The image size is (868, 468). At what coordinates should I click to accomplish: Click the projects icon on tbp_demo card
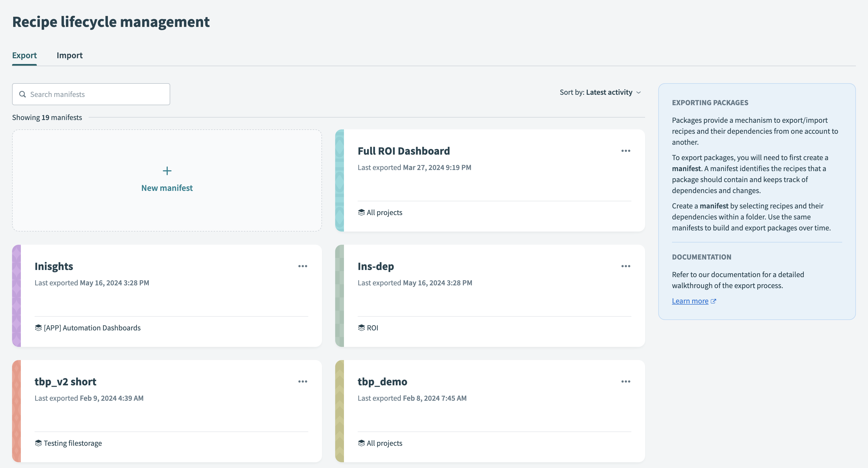pyautogui.click(x=361, y=443)
